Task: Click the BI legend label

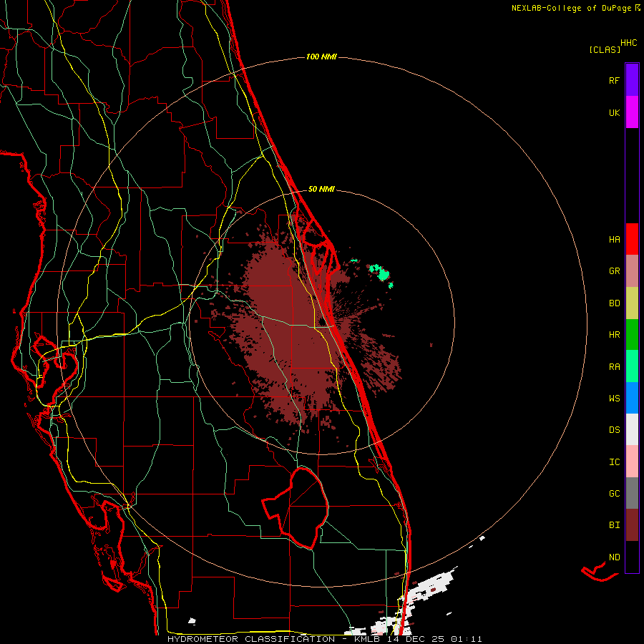Action: pyautogui.click(x=614, y=525)
